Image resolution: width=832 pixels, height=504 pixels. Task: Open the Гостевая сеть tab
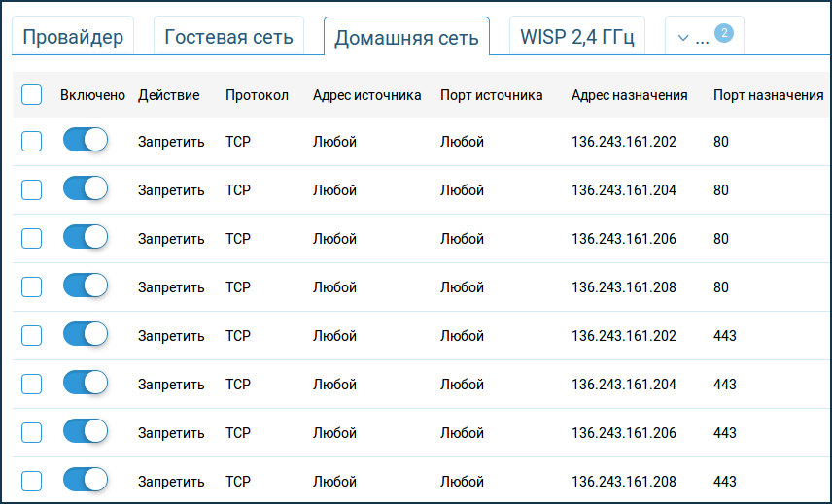228,37
